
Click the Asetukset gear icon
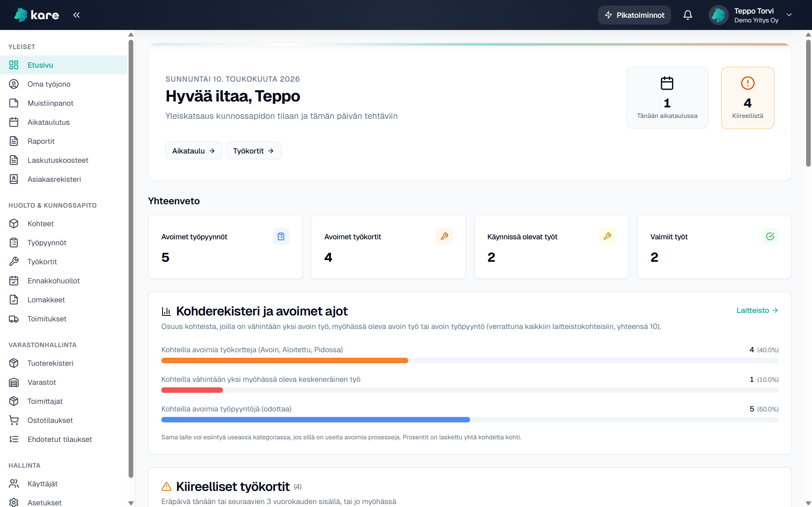tap(14, 502)
